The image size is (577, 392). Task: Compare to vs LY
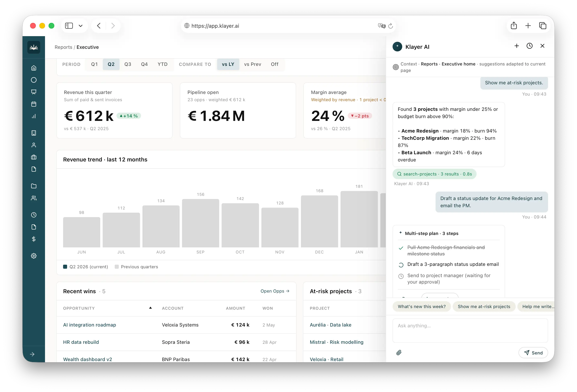228,64
